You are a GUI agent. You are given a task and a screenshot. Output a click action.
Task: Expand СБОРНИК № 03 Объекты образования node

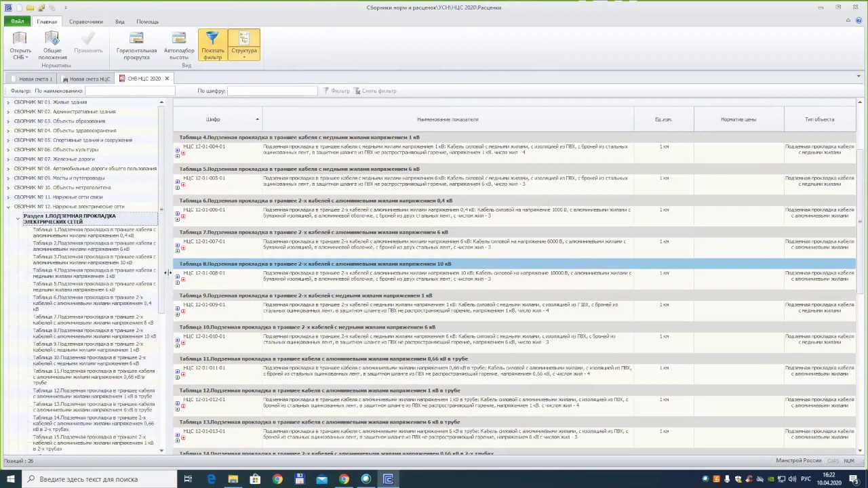[8, 121]
